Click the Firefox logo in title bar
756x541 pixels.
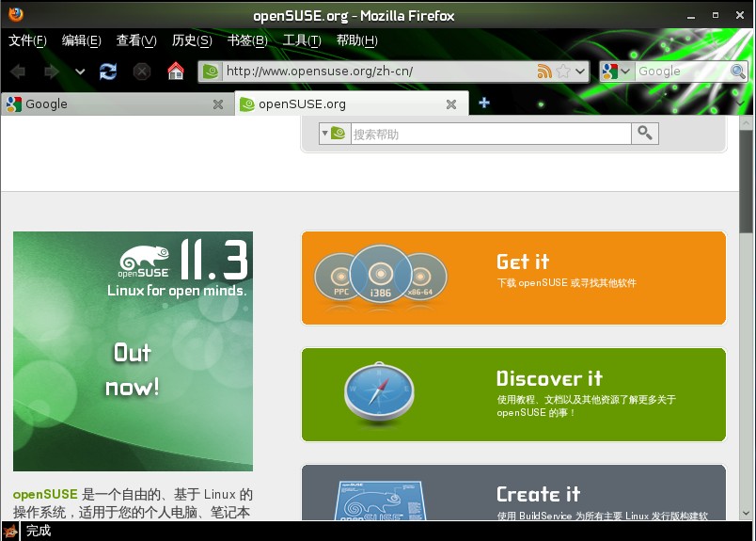[x=16, y=14]
